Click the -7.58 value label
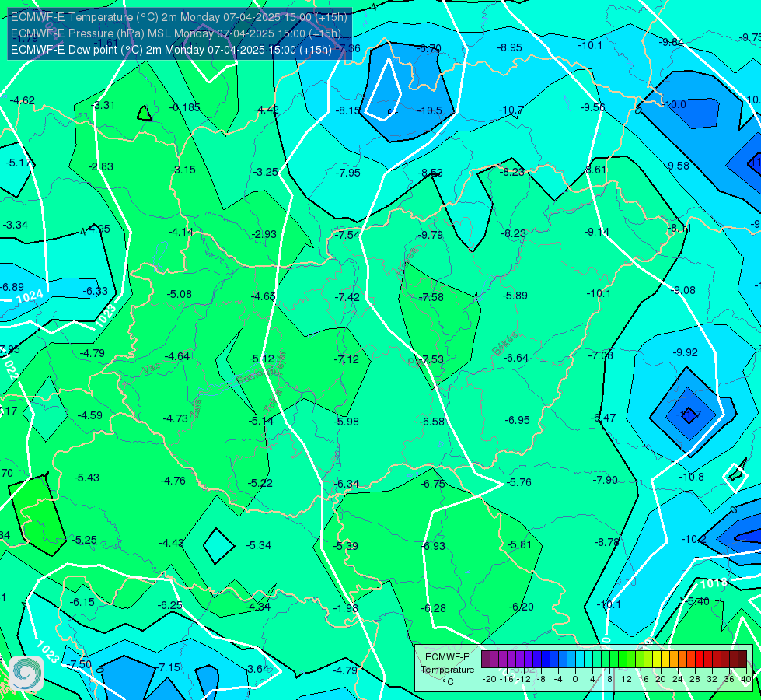Viewport: 761px width, 700px height. point(431,297)
